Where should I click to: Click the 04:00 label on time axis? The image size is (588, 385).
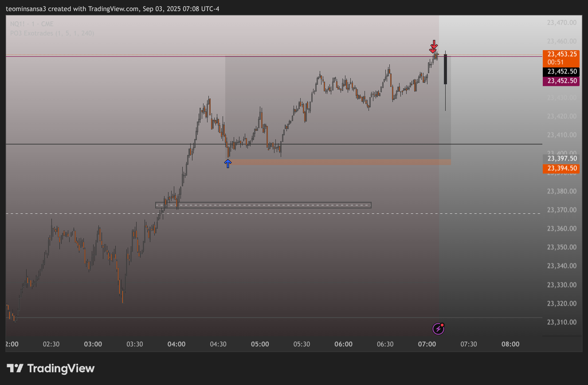[176, 344]
